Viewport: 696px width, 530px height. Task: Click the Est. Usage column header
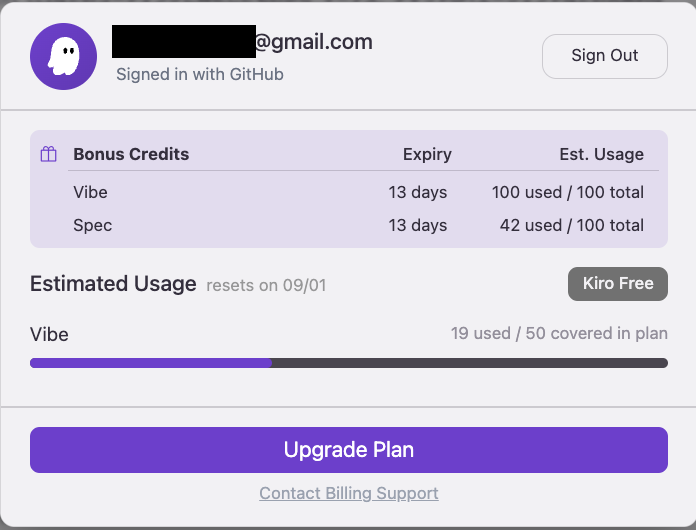pyautogui.click(x=601, y=154)
